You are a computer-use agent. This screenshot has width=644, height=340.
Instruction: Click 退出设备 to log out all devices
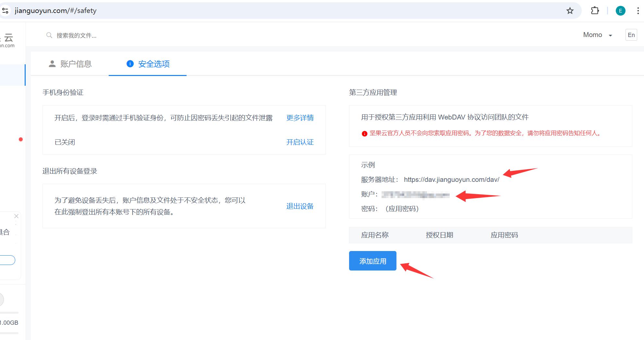coord(300,206)
